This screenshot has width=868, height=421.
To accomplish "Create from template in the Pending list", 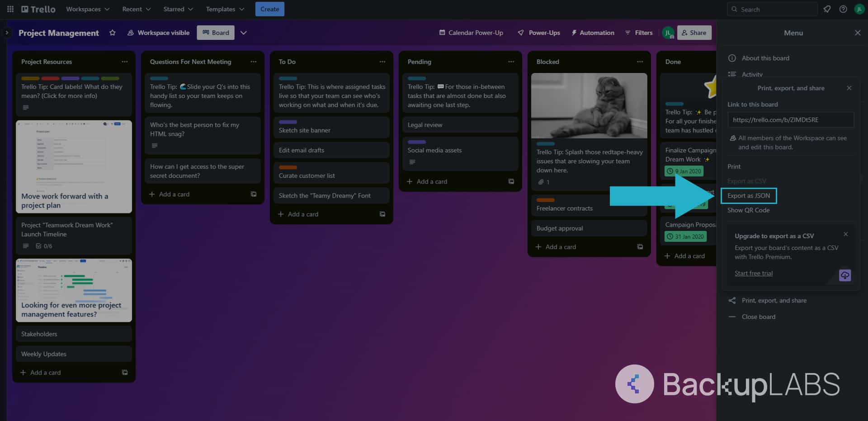I will [511, 182].
